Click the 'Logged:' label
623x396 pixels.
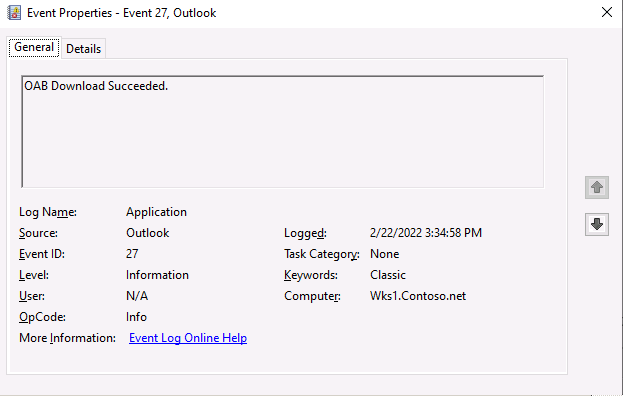point(305,233)
